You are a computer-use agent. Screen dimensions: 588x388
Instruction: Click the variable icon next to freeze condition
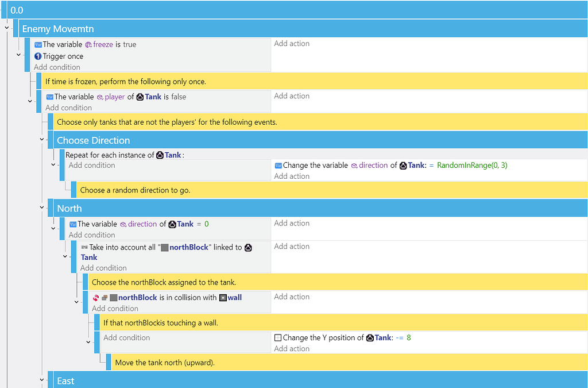click(x=37, y=44)
